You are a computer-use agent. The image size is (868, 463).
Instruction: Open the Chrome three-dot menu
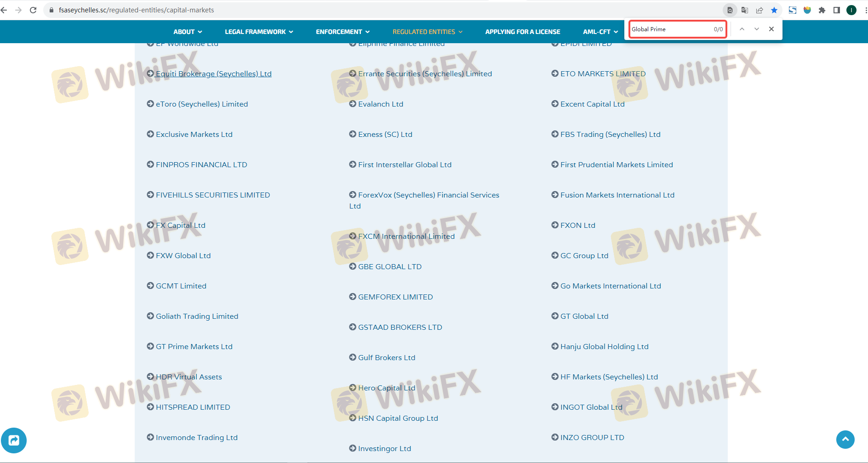coord(866,10)
